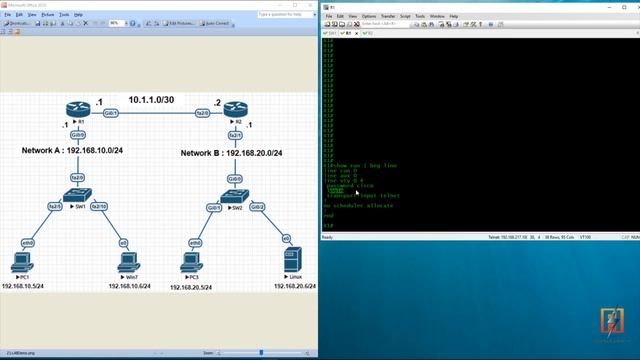
Task: Rotate picture right in Picture Manager toolbar
Action: click(156, 23)
